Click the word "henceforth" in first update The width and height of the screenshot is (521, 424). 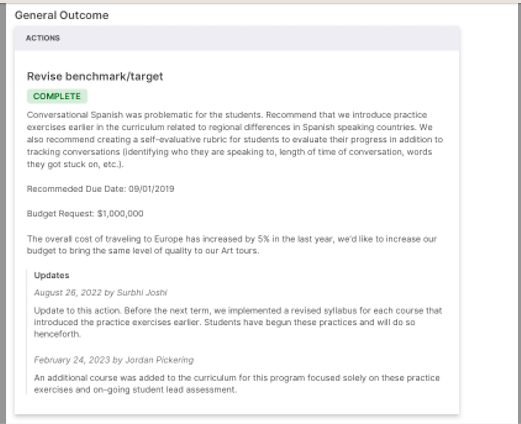pyautogui.click(x=57, y=334)
